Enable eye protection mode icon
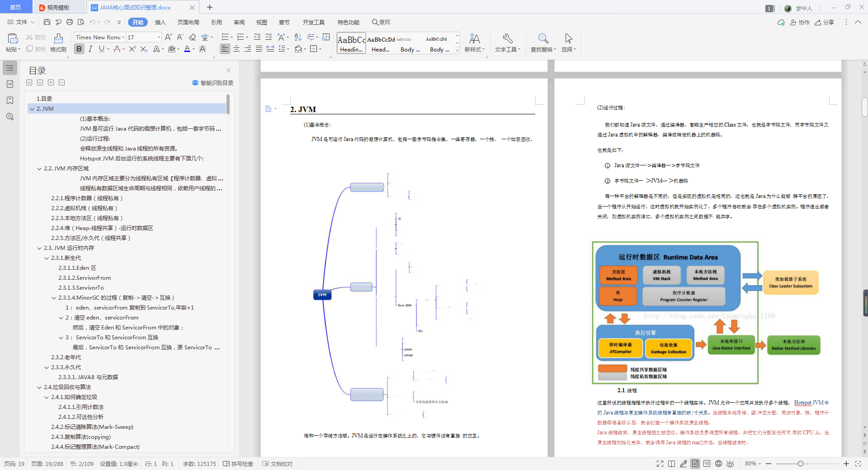This screenshot has height=470, width=868. [730, 464]
